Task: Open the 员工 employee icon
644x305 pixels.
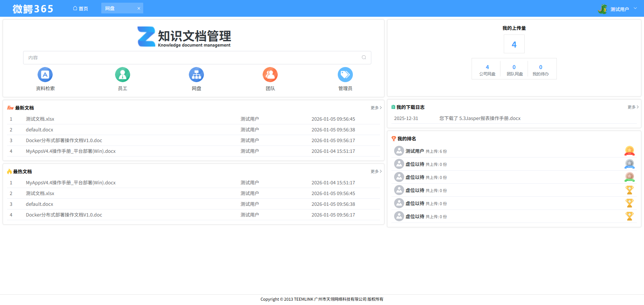Action: pos(122,74)
